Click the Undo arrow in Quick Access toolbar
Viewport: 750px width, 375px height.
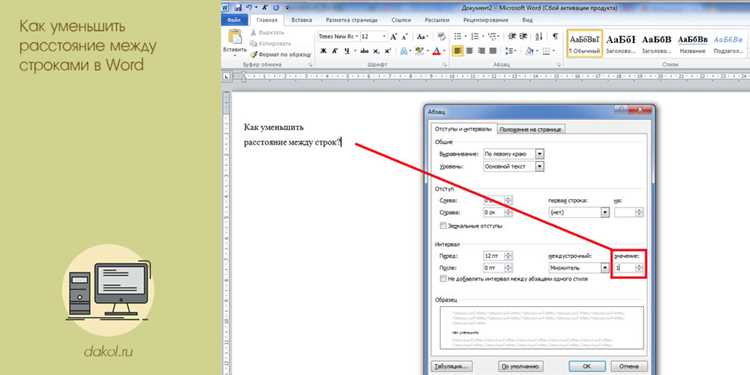tap(249, 8)
